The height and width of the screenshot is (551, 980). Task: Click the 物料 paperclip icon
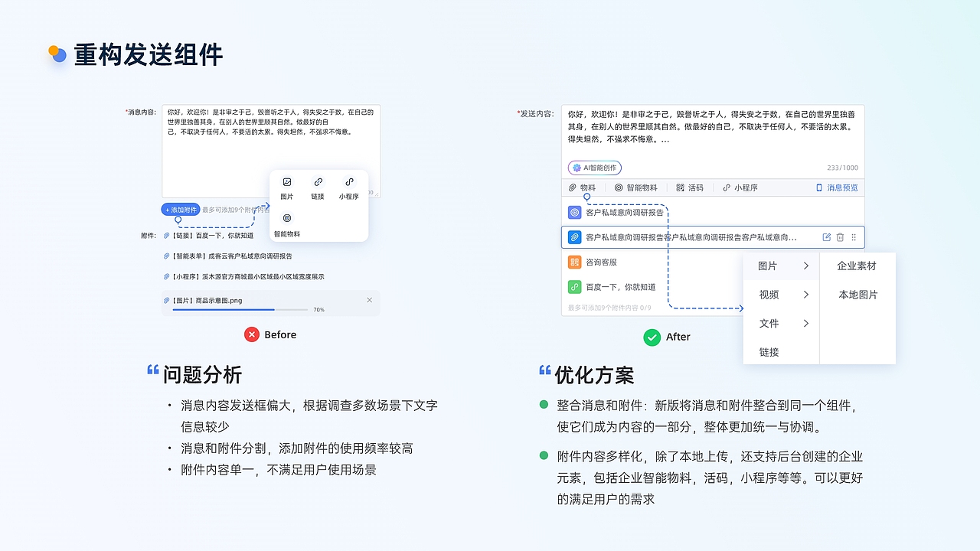click(572, 187)
